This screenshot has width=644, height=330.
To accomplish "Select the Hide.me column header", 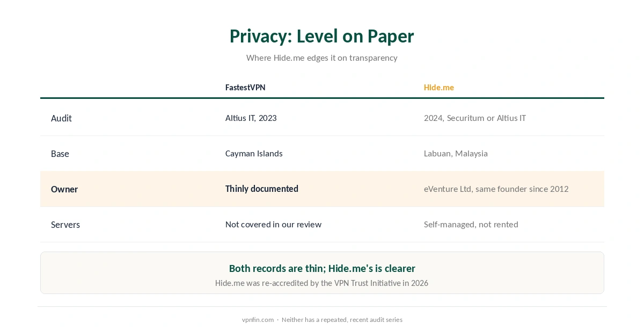I will pos(439,88).
